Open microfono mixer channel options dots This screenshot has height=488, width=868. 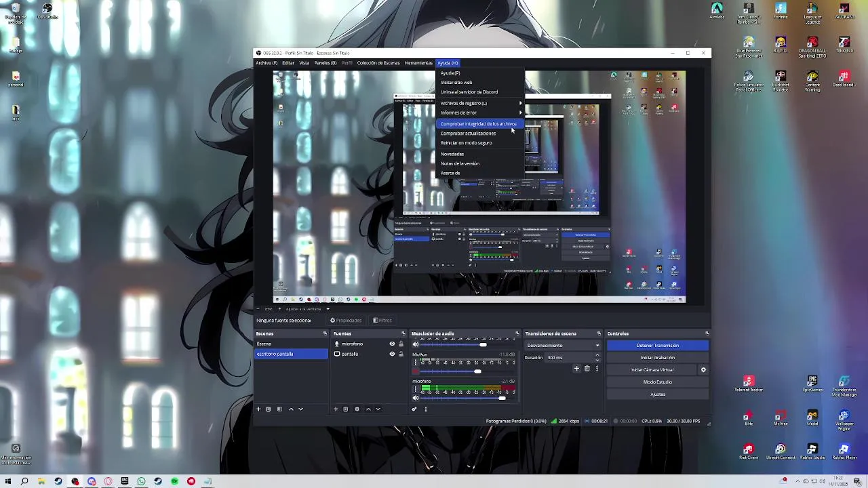click(x=416, y=390)
